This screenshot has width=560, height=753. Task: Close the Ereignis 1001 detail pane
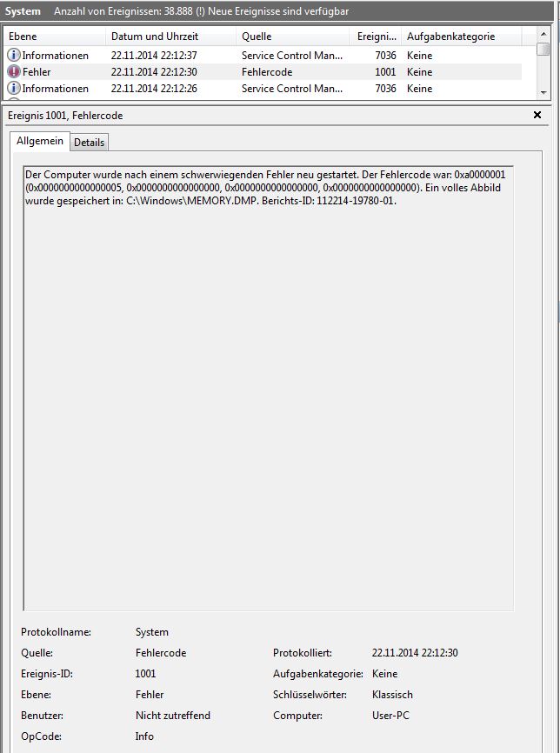(537, 115)
